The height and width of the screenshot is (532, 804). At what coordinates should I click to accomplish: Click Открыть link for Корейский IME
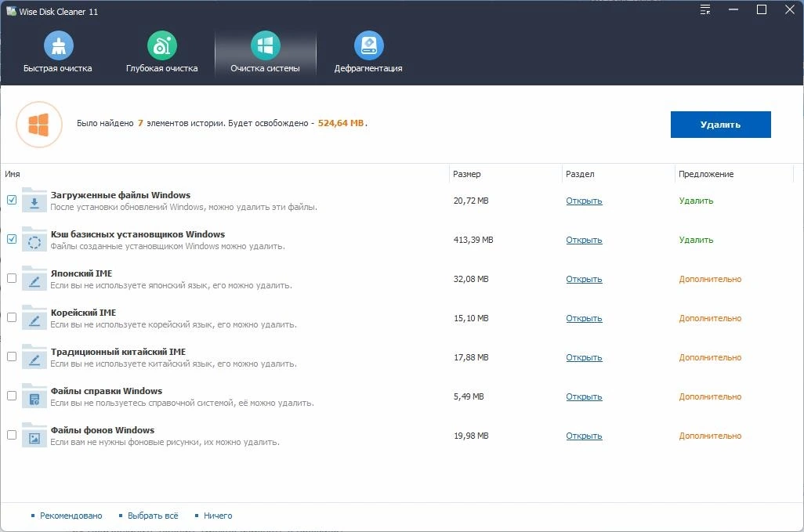[584, 318]
